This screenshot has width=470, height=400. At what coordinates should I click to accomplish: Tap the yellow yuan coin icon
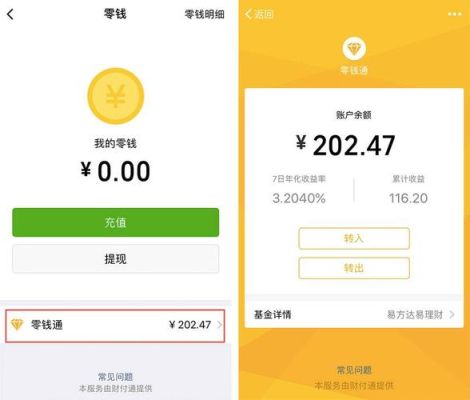(116, 96)
